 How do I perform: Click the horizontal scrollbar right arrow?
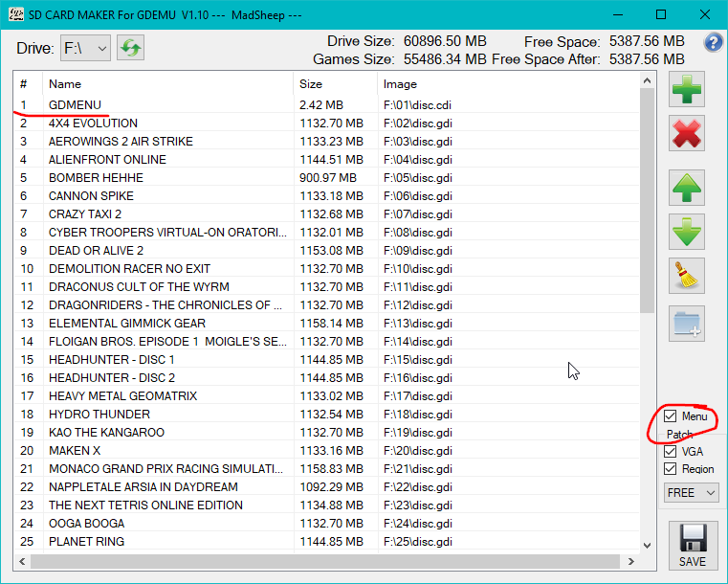pos(631,561)
